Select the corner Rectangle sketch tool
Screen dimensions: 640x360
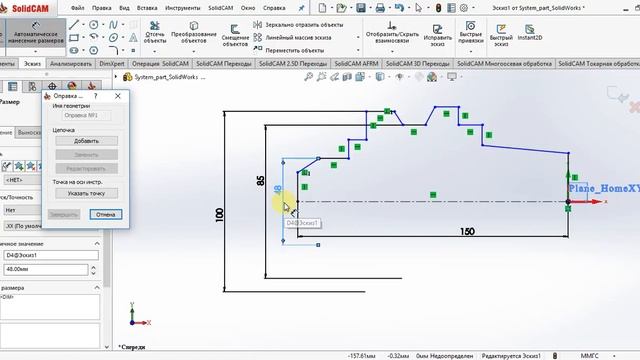74,38
